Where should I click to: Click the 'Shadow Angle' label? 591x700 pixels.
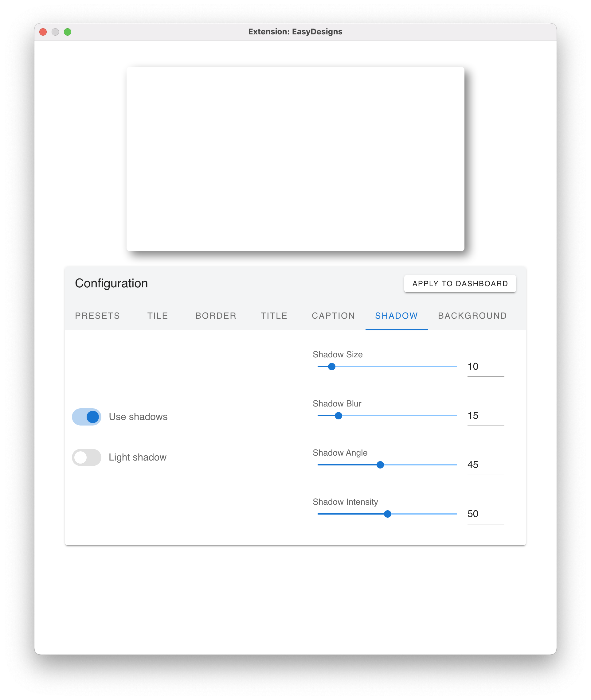click(x=340, y=453)
